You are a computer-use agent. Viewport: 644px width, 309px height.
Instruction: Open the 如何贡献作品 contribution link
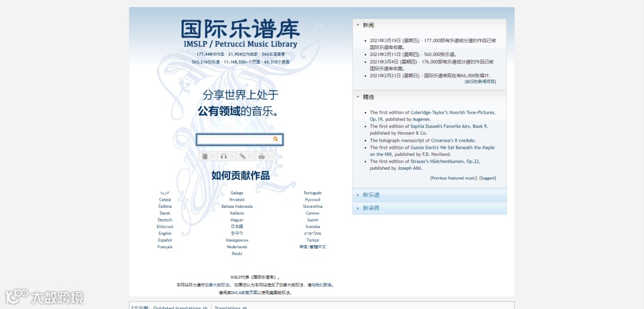(x=241, y=176)
